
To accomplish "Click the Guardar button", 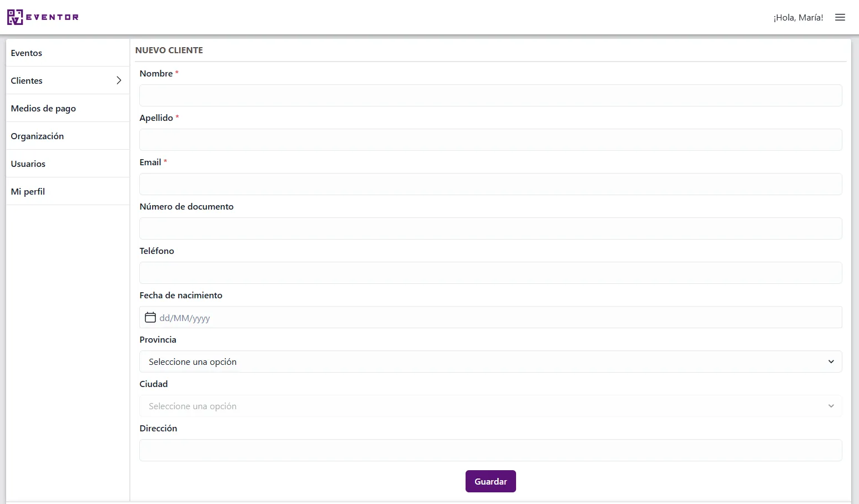I will point(491,481).
